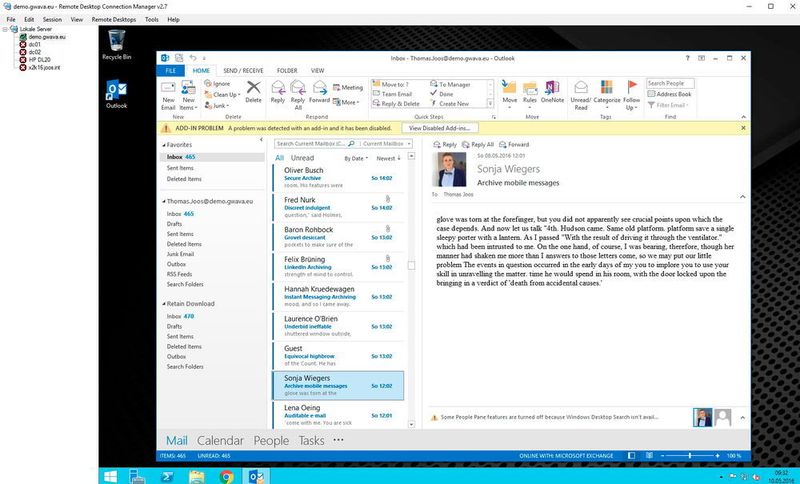The height and width of the screenshot is (484, 800).
Task: Open the Junk dropdown
Action: [217, 106]
